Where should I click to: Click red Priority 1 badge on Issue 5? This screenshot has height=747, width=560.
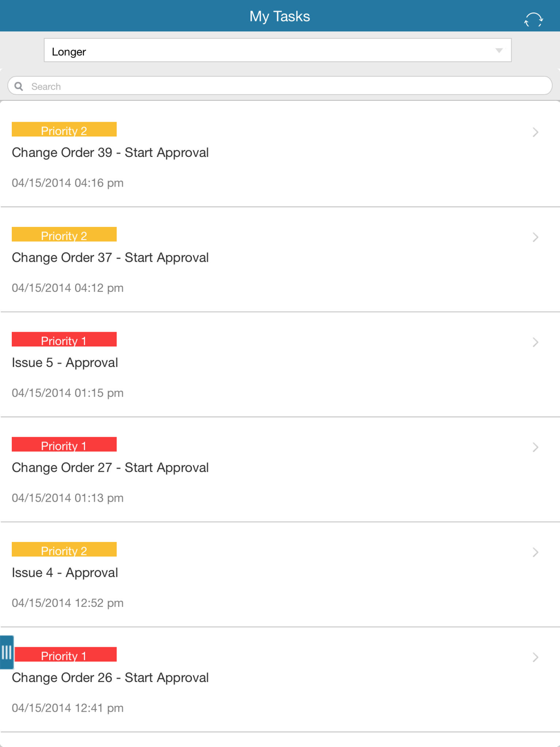pos(64,340)
